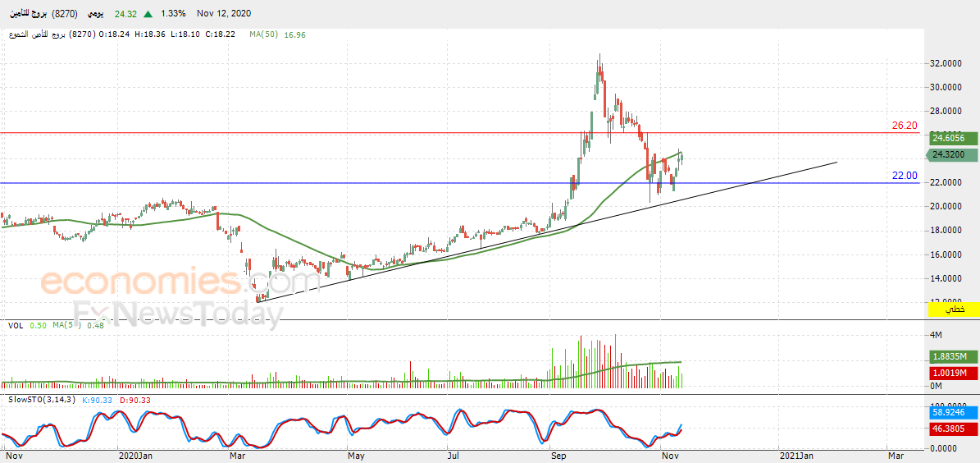Viewport: 980px width, 463px height.
Task: Click the 1.33% change value
Action: click(x=172, y=14)
